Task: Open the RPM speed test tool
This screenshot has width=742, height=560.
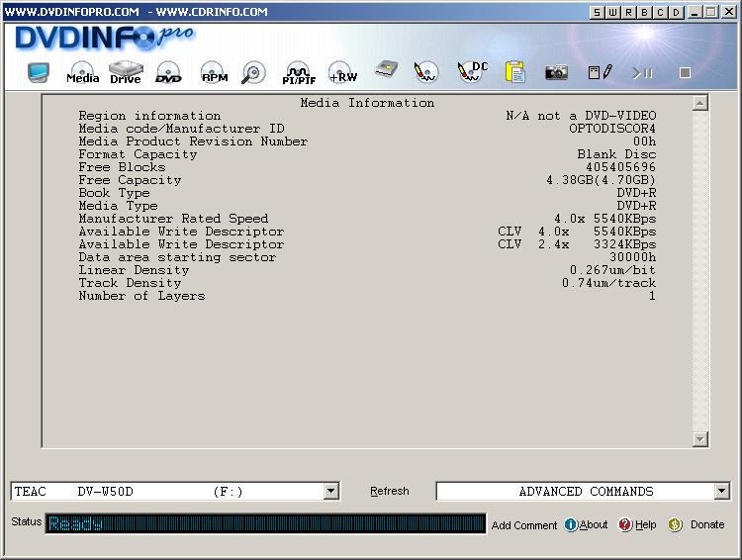Action: 215,72
